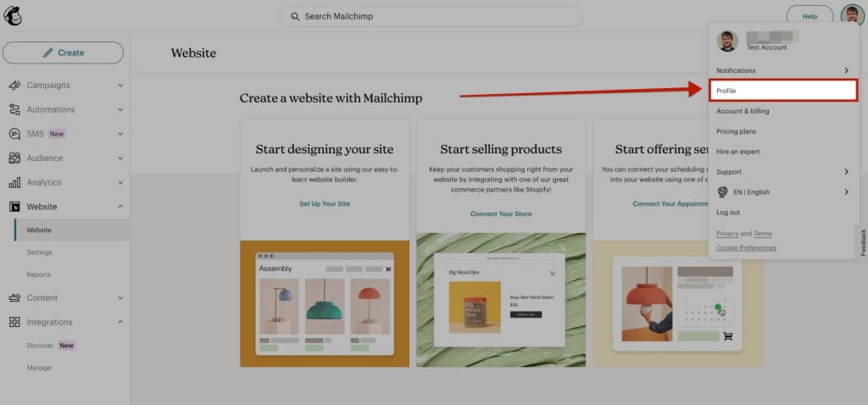Click the search magnifier icon

click(x=295, y=17)
